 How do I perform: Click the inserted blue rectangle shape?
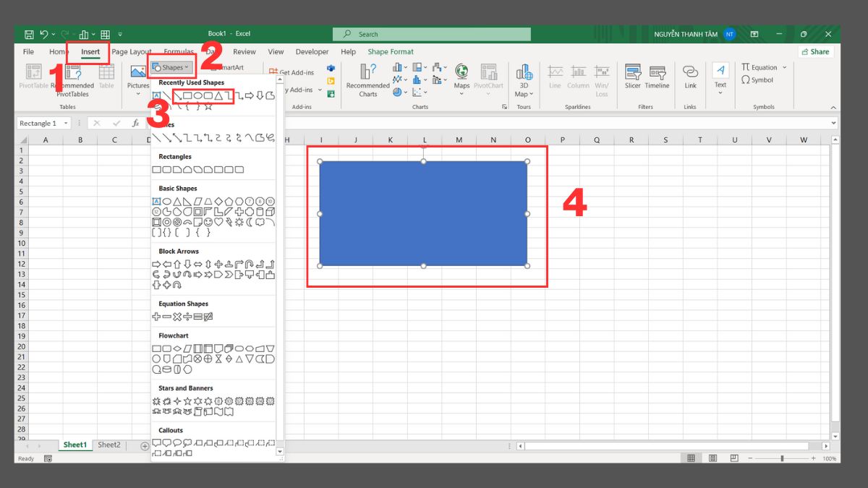[423, 213]
